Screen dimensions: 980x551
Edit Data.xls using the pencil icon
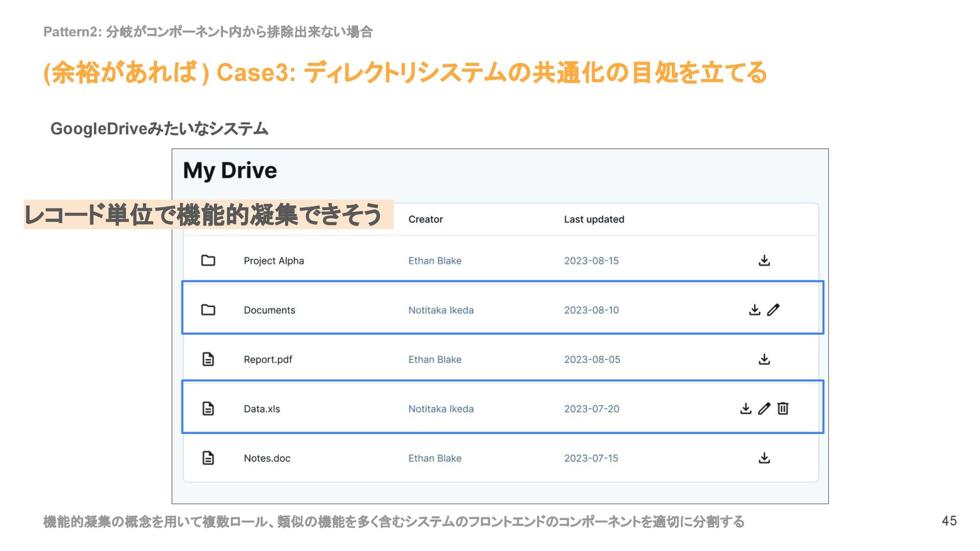(764, 409)
